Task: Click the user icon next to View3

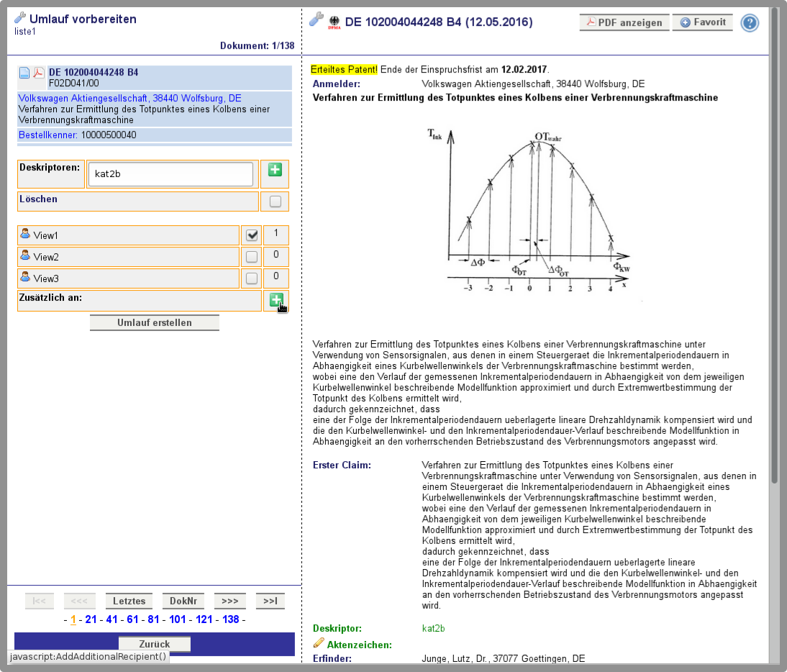Action: click(25, 277)
